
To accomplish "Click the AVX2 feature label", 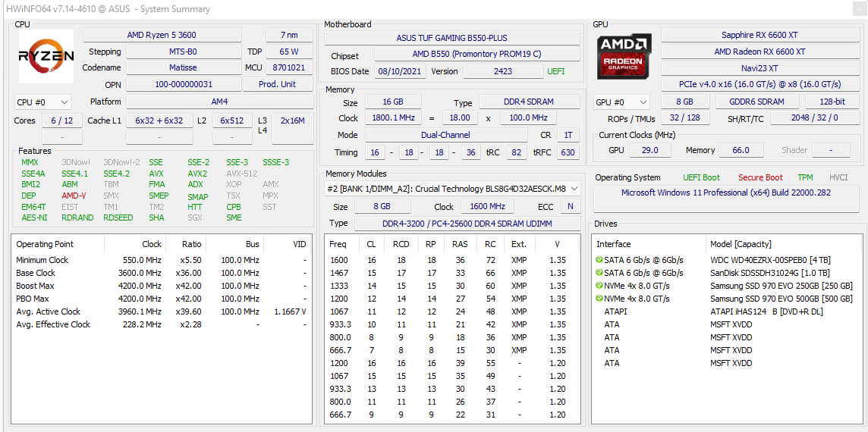I will [197, 174].
